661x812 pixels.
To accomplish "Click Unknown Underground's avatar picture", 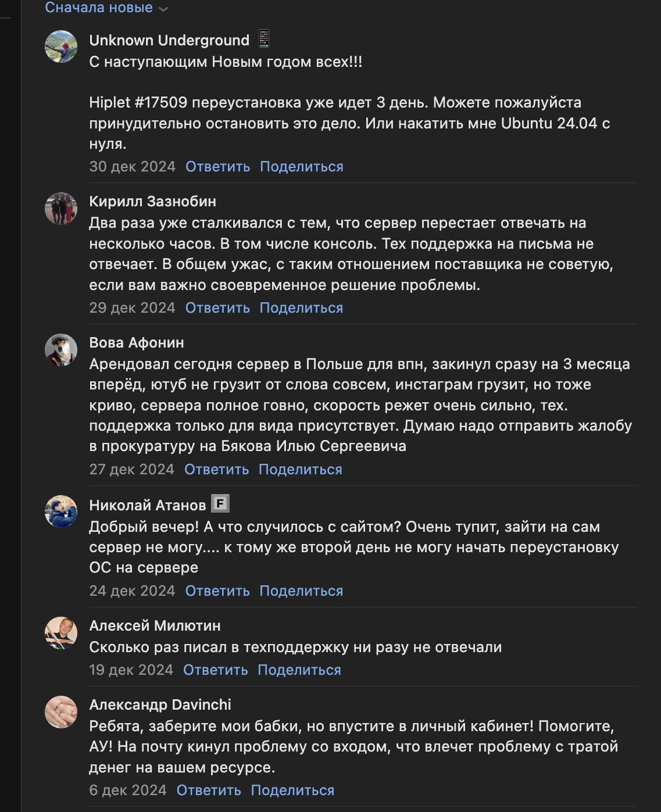I will (61, 46).
